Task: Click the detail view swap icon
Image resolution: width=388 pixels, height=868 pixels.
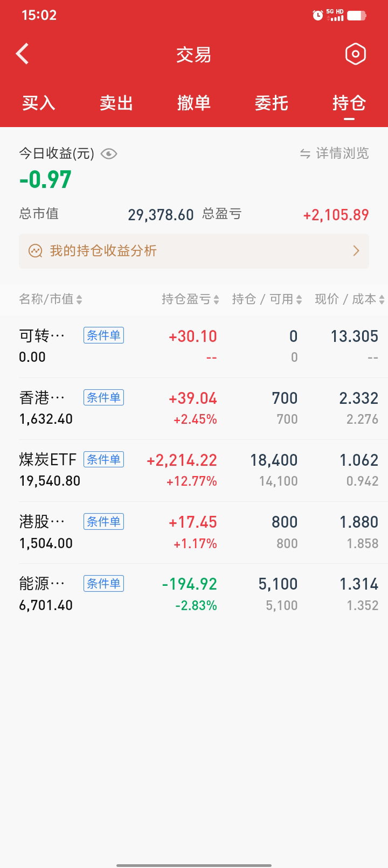Action: pyautogui.click(x=305, y=154)
